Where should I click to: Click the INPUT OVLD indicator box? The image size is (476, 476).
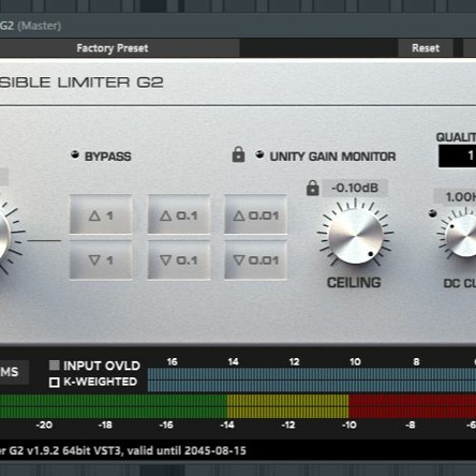point(54,366)
